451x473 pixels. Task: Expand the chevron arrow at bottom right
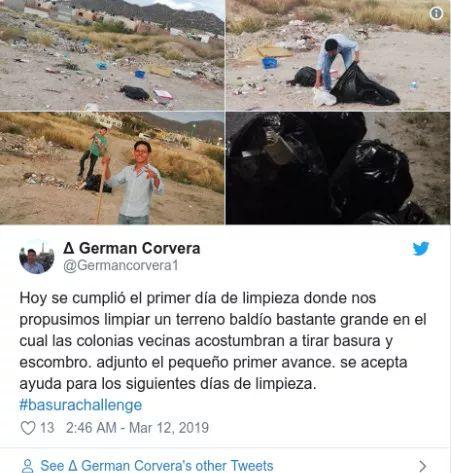pos(423,466)
